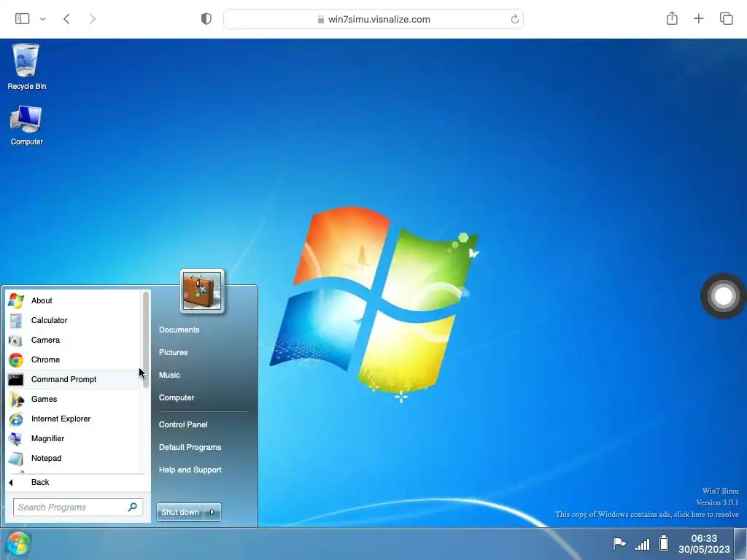Click the Start orb on the taskbar
747x560 pixels.
(x=18, y=543)
